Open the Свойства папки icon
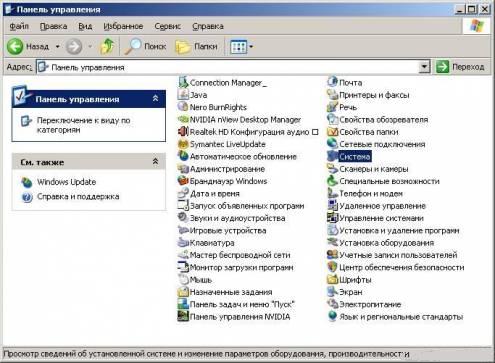The height and width of the screenshot is (363, 495). pyautogui.click(x=363, y=132)
